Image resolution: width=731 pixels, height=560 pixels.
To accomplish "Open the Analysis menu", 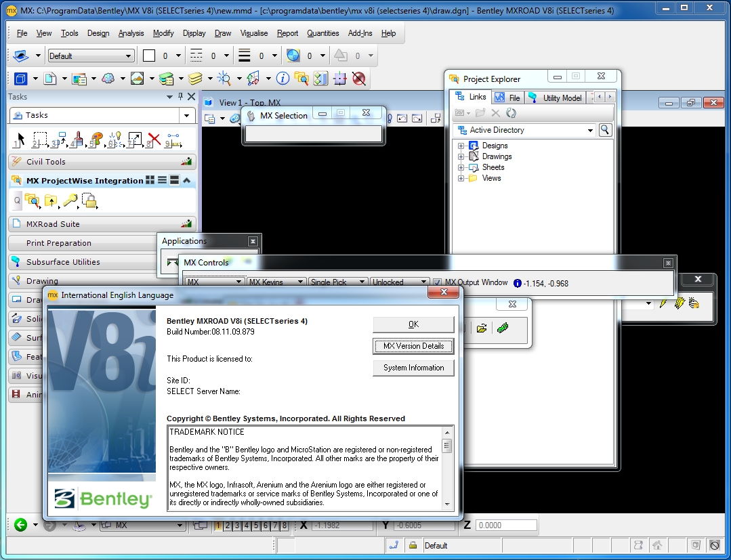I will [x=131, y=33].
